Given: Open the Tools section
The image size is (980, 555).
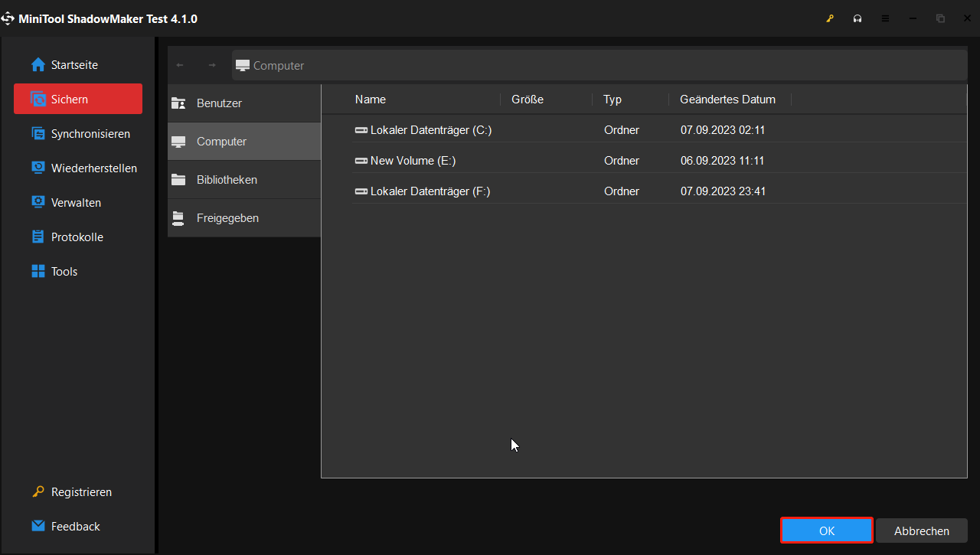Looking at the screenshot, I should [64, 271].
